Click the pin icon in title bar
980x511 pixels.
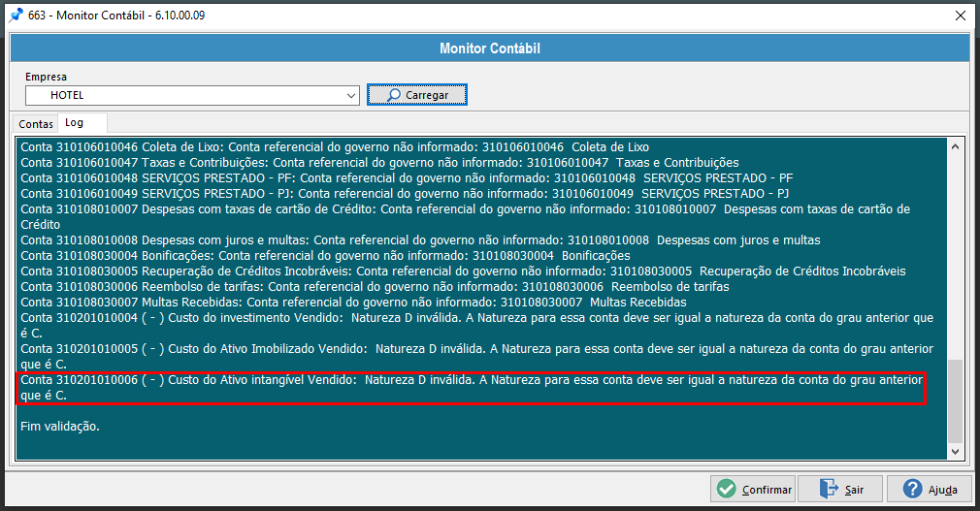pyautogui.click(x=16, y=15)
